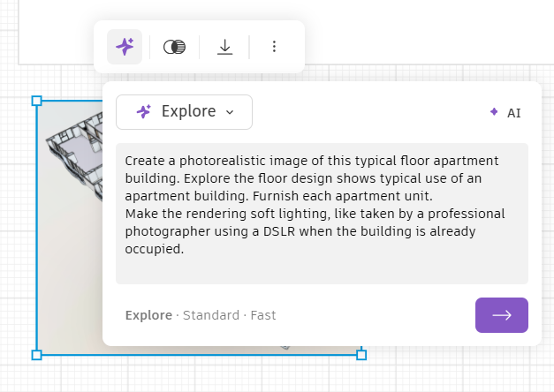Click the bottom-left image selection handle
Image resolution: width=554 pixels, height=392 pixels.
[x=36, y=355]
